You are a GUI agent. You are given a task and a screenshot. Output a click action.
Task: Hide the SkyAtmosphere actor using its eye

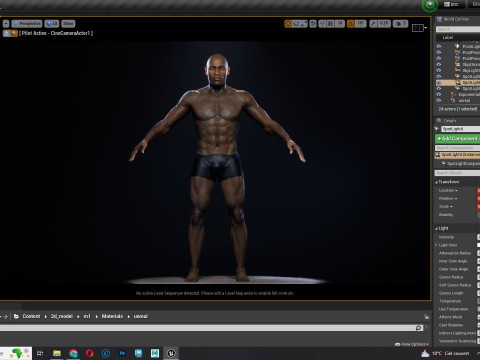439,64
